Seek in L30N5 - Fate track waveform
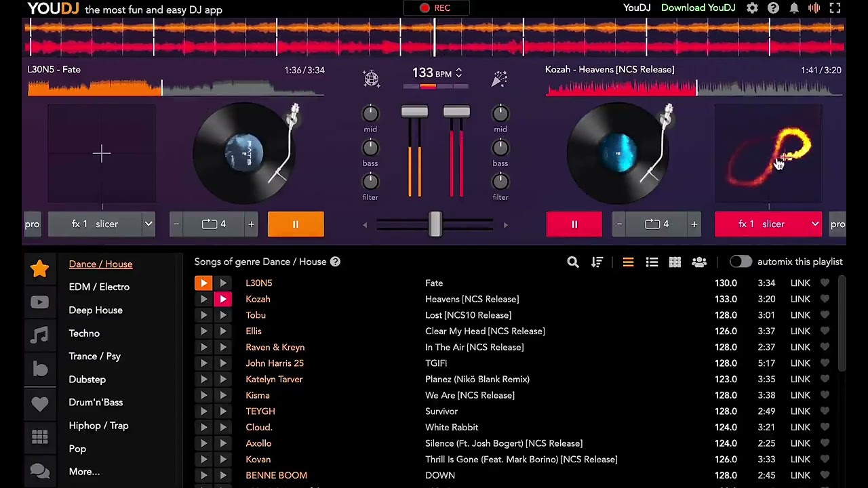Image resolution: width=868 pixels, height=488 pixels. click(176, 87)
